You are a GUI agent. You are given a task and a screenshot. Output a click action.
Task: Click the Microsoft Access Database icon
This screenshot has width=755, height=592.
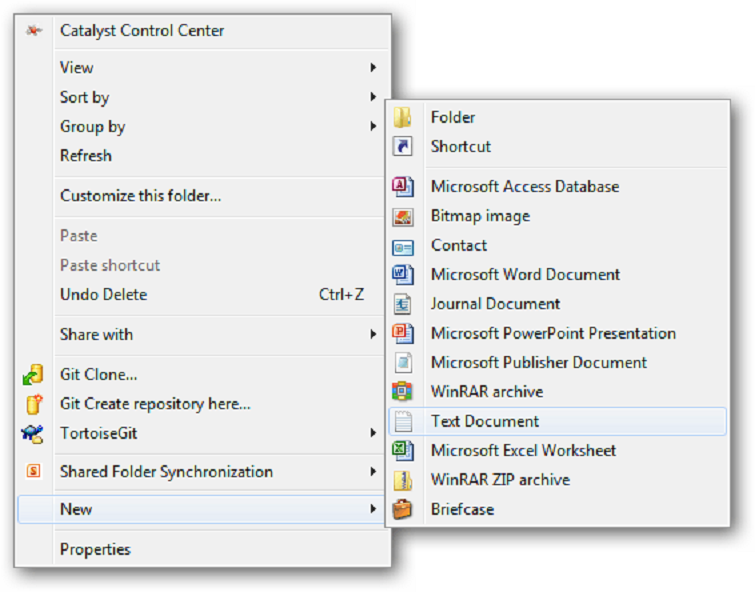coord(402,187)
